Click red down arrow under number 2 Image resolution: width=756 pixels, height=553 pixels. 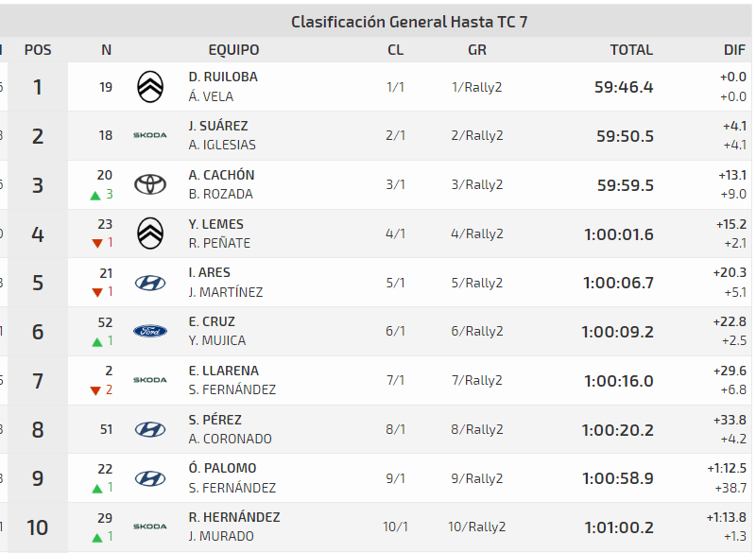point(96,390)
